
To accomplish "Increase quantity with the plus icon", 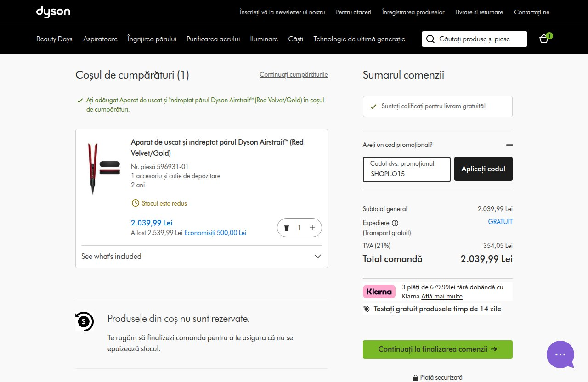I will point(312,228).
